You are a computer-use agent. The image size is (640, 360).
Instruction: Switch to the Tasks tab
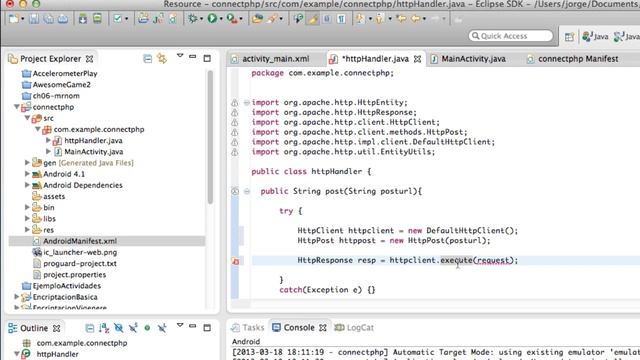247,327
